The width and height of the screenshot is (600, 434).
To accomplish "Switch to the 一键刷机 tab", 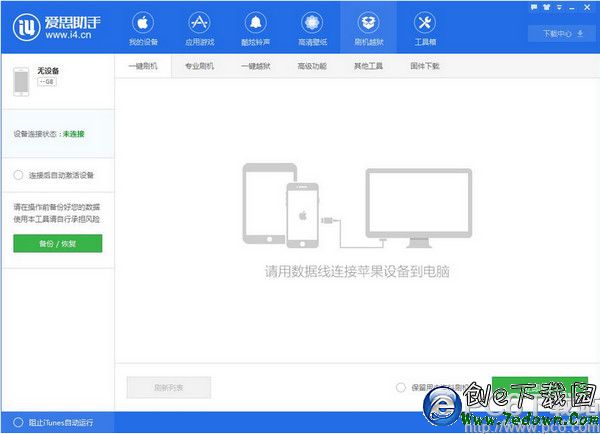I will pos(143,66).
